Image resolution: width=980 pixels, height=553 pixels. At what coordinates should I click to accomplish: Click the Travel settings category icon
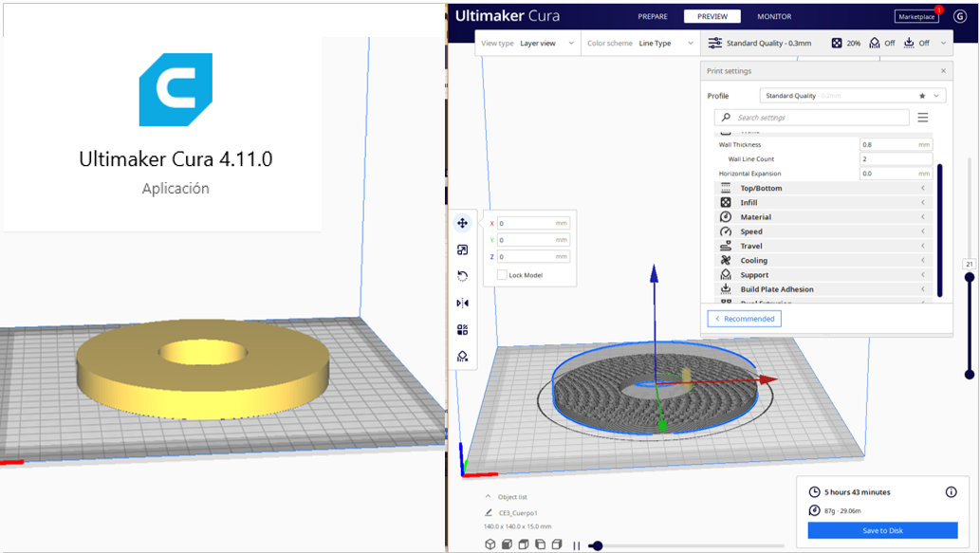click(726, 247)
